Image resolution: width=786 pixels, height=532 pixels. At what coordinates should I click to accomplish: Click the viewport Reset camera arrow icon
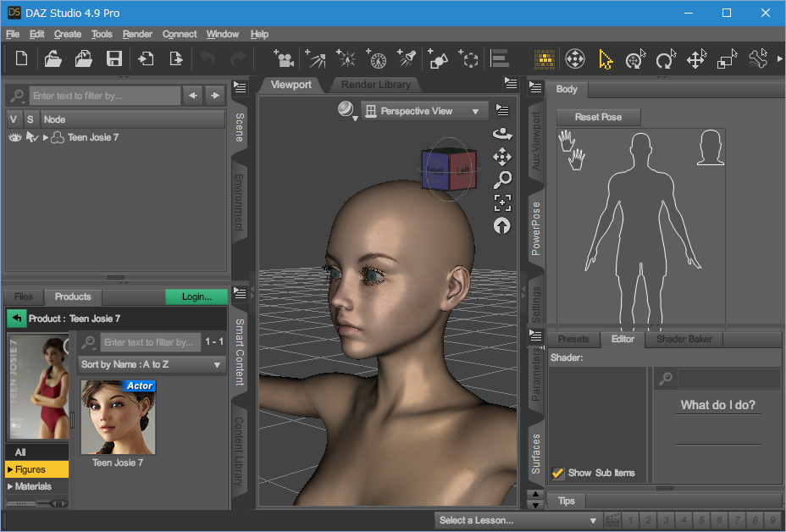pyautogui.click(x=502, y=225)
